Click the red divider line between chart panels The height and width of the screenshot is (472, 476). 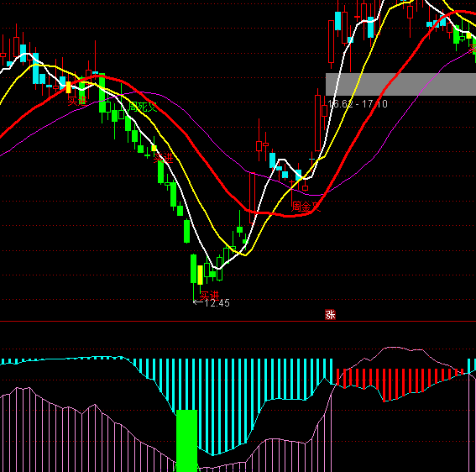tap(238, 321)
